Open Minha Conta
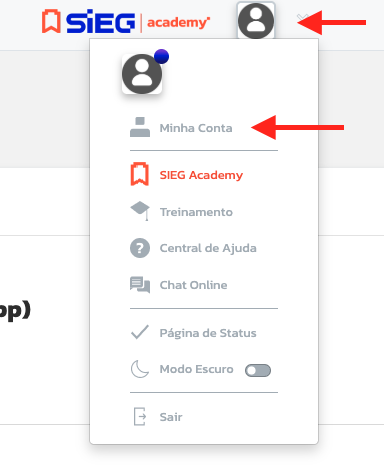The image size is (384, 474). 196,128
